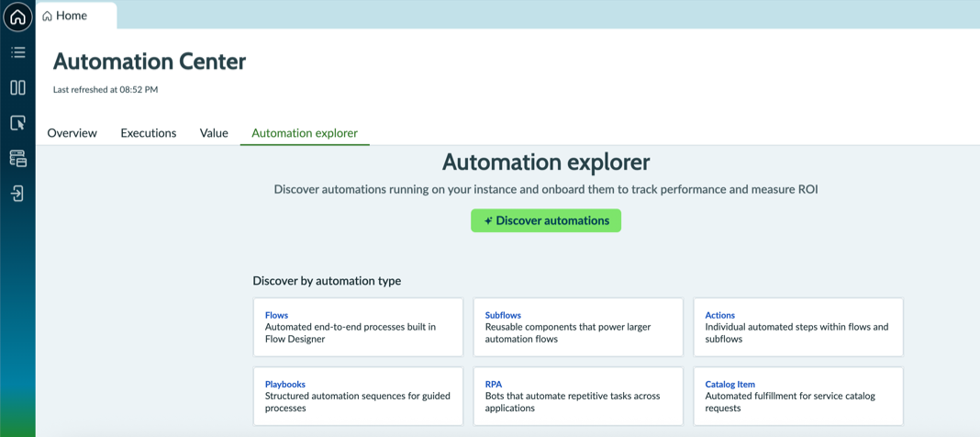The width and height of the screenshot is (980, 437).
Task: Open the server-table icon in sidebar
Action: (18, 159)
